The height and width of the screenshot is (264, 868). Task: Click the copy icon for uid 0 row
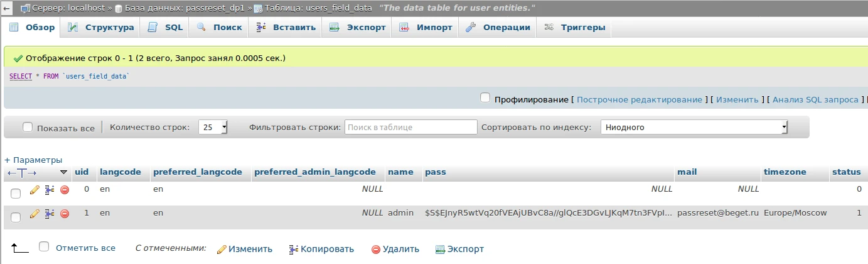pyautogui.click(x=50, y=189)
